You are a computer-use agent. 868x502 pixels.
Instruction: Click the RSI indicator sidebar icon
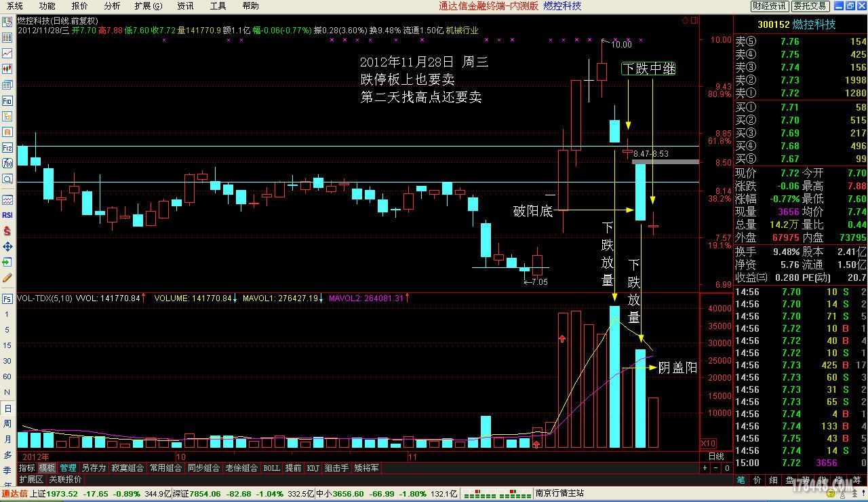click(7, 215)
